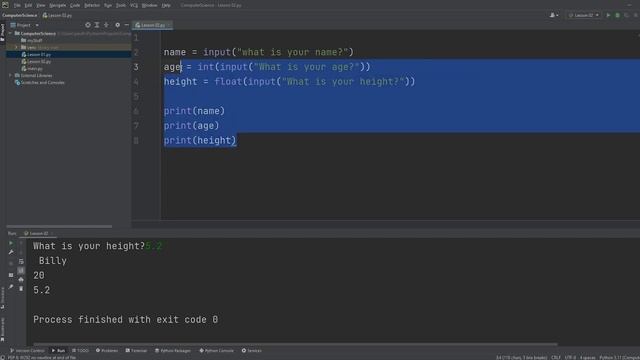This screenshot has width=640, height=360.
Task: Open the Code menu
Action: tap(75, 5)
